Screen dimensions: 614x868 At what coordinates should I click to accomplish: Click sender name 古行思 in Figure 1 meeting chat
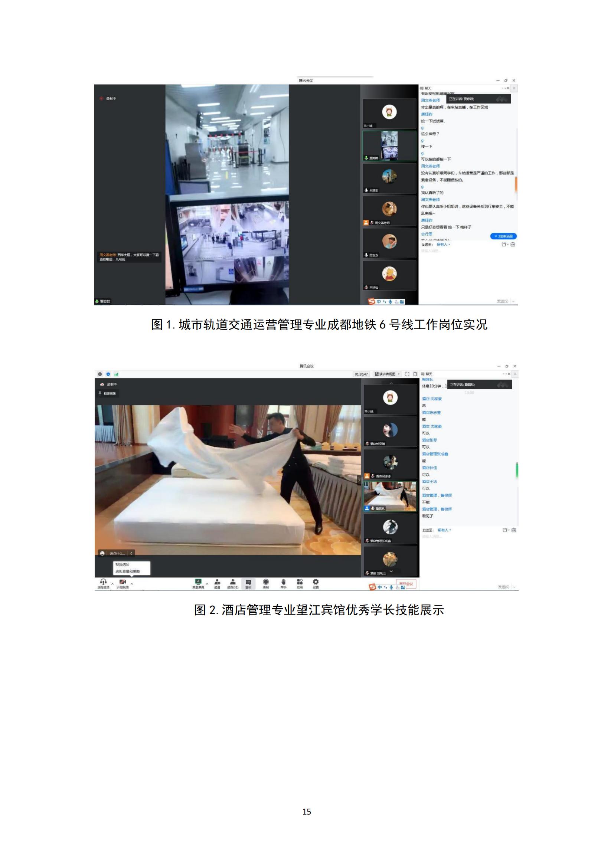(x=427, y=234)
